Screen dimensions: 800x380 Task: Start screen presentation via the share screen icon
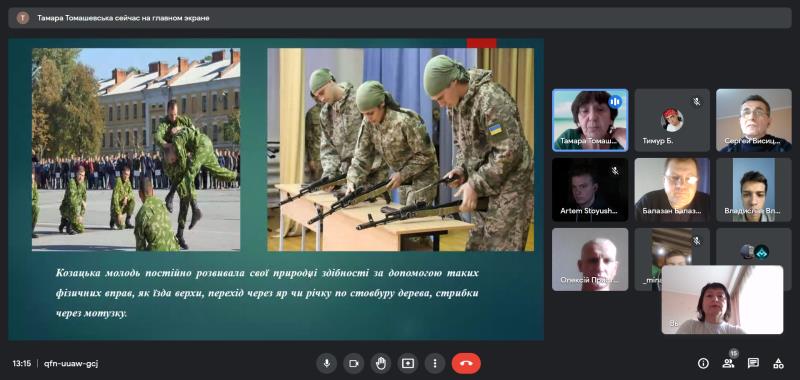[408, 363]
